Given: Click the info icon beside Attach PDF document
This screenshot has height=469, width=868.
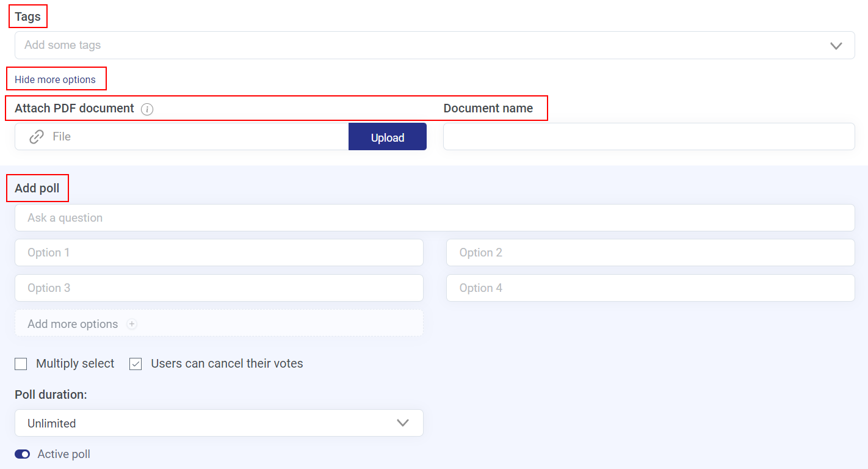Looking at the screenshot, I should [147, 109].
